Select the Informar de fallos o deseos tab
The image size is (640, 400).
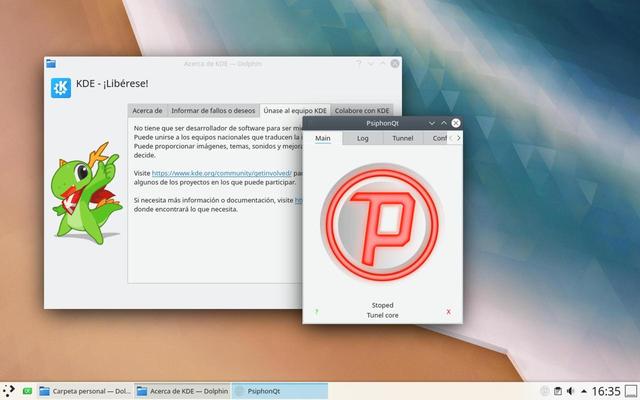pos(213,111)
